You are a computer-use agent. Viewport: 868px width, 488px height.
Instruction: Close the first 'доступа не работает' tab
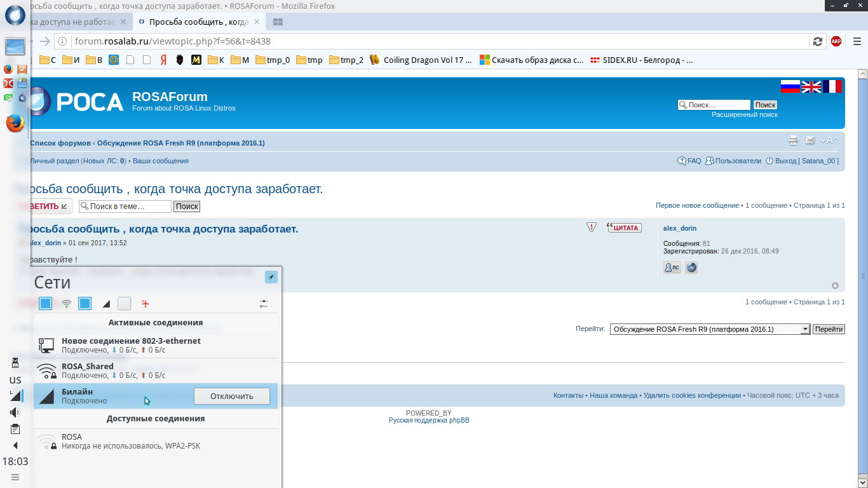(123, 22)
